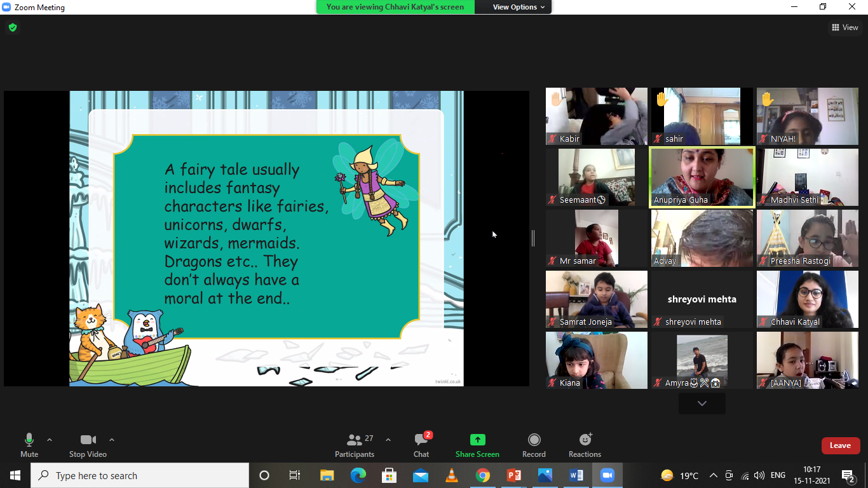Launch PowerPoint from the taskbar
This screenshot has height=488, width=868.
point(513,475)
